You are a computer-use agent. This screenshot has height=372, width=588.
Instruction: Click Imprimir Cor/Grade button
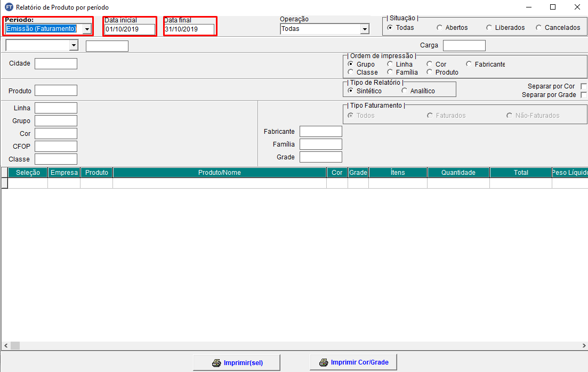[x=353, y=362]
